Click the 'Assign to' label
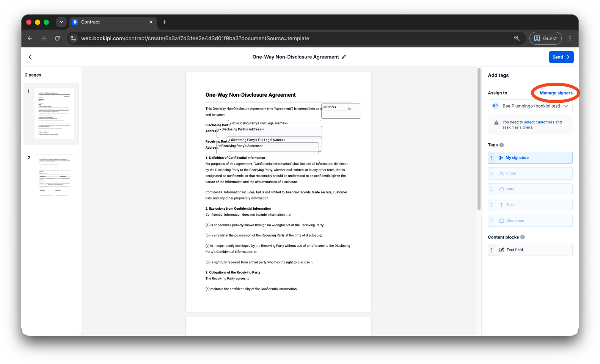Screen dimensions: 600x364 click(x=497, y=93)
